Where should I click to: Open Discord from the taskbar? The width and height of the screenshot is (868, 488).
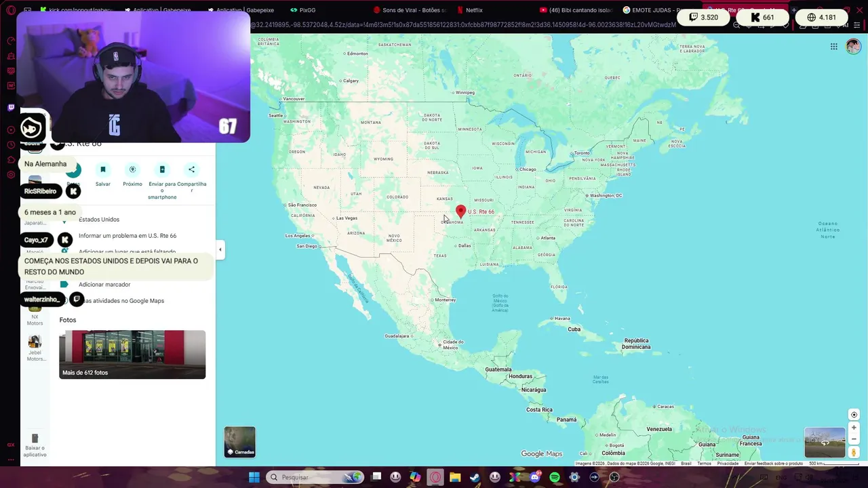[535, 477]
